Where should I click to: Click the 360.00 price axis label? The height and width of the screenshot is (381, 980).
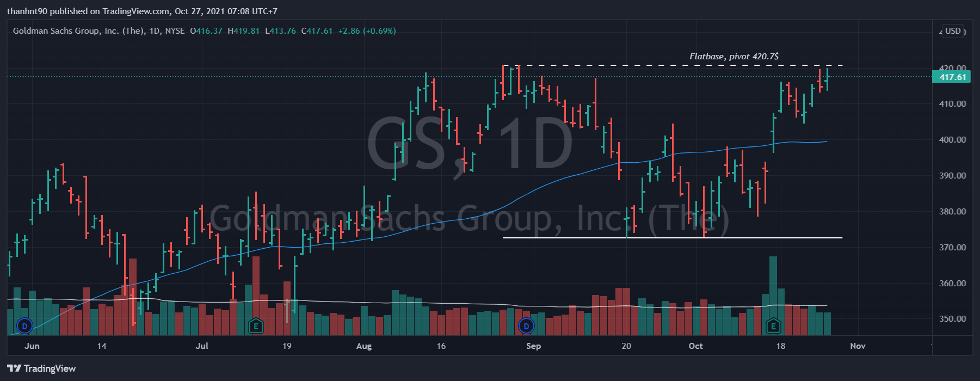pyautogui.click(x=952, y=284)
